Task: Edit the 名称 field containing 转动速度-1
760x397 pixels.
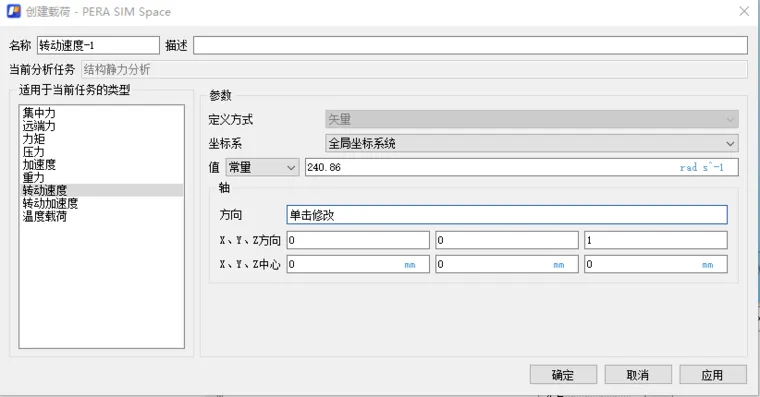Action: [x=98, y=46]
